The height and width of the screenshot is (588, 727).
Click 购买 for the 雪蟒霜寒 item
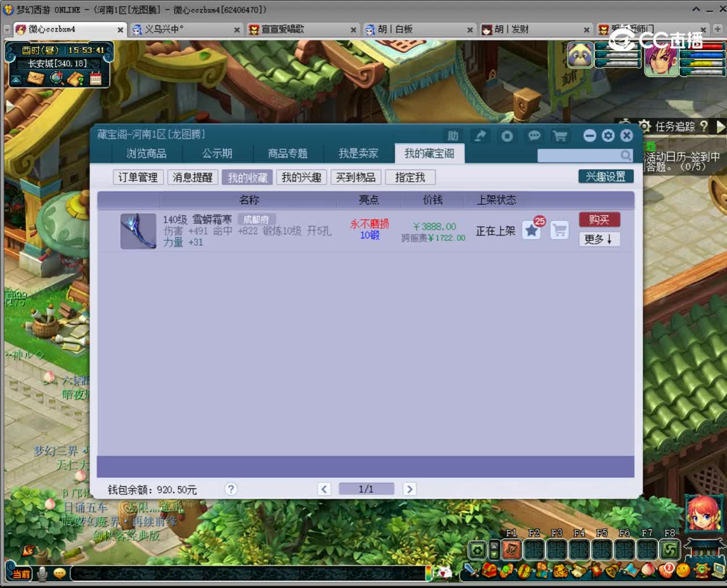pyautogui.click(x=599, y=220)
